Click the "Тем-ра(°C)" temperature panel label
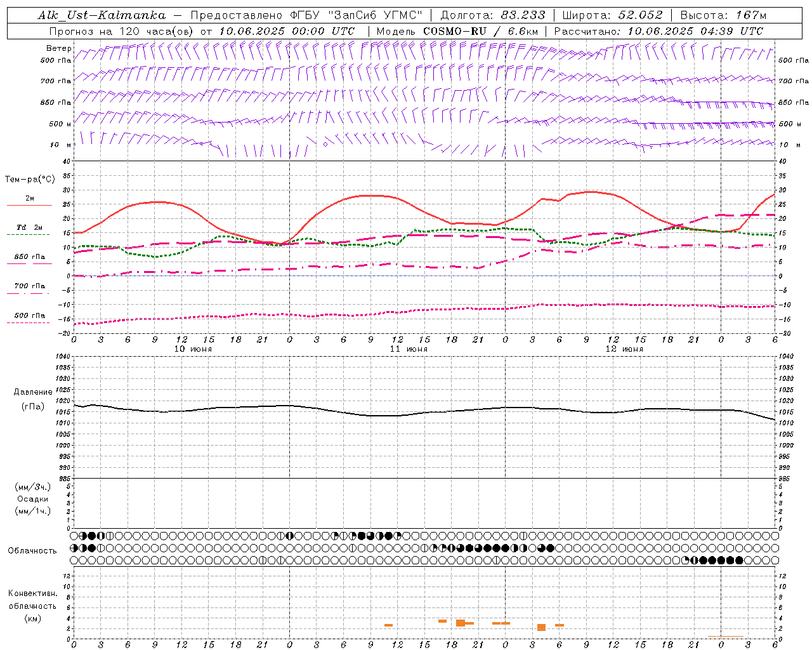The width and height of the screenshot is (812, 650). coord(30,180)
